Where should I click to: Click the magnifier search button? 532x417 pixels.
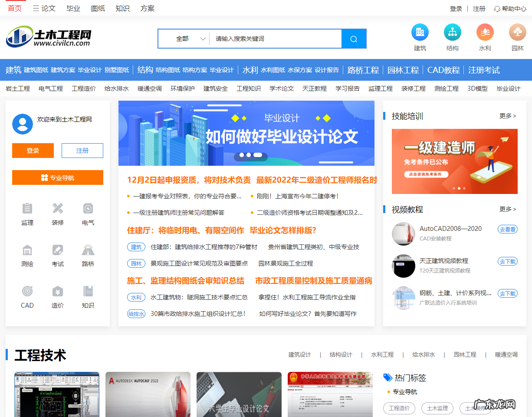tap(354, 39)
